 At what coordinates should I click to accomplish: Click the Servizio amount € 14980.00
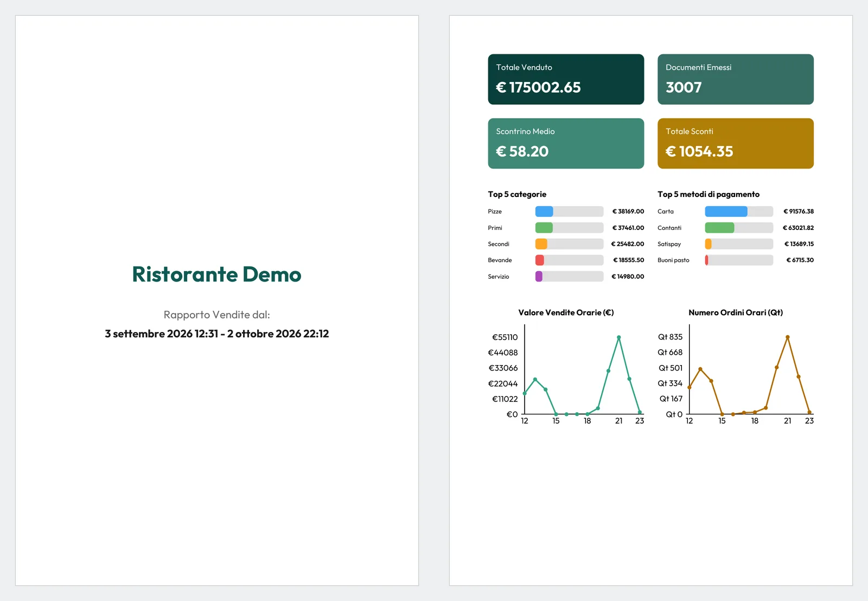628,277
